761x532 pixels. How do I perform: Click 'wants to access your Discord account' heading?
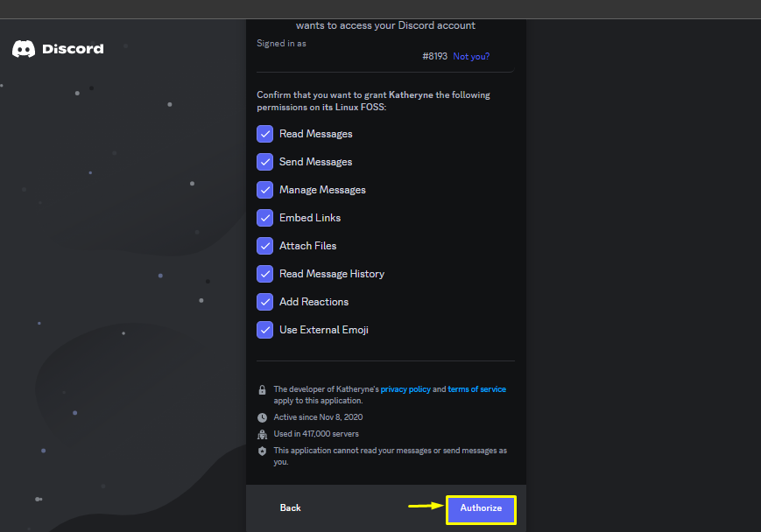pos(385,25)
